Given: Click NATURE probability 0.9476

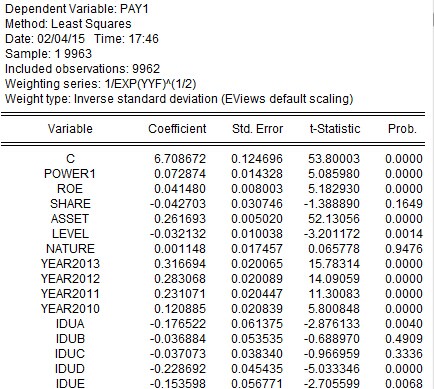Looking at the screenshot, I should click(404, 249).
